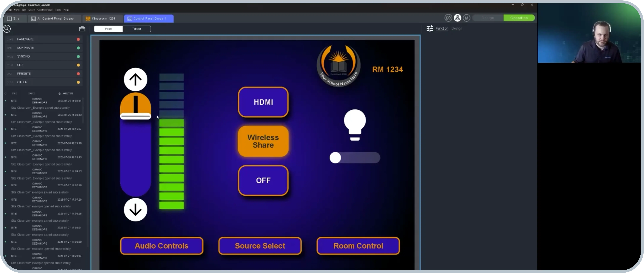This screenshot has height=273, width=644.
Task: Expand the SOFTWARE log category
Action: point(44,48)
